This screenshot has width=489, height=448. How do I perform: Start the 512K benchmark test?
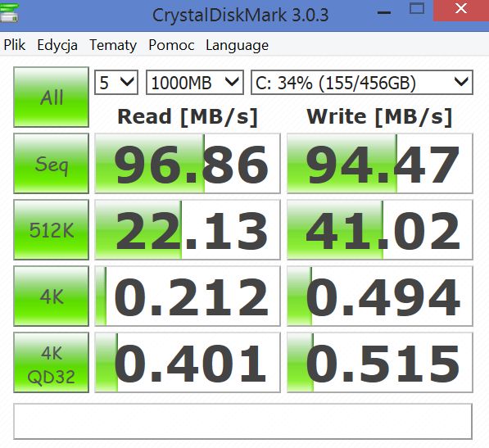point(51,230)
